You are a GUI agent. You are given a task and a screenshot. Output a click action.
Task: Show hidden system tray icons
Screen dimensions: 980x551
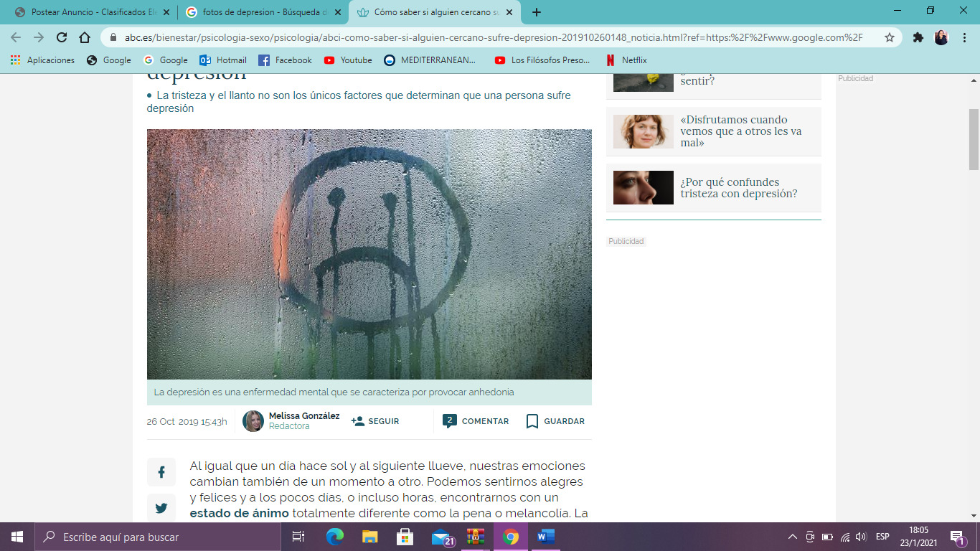pyautogui.click(x=792, y=537)
